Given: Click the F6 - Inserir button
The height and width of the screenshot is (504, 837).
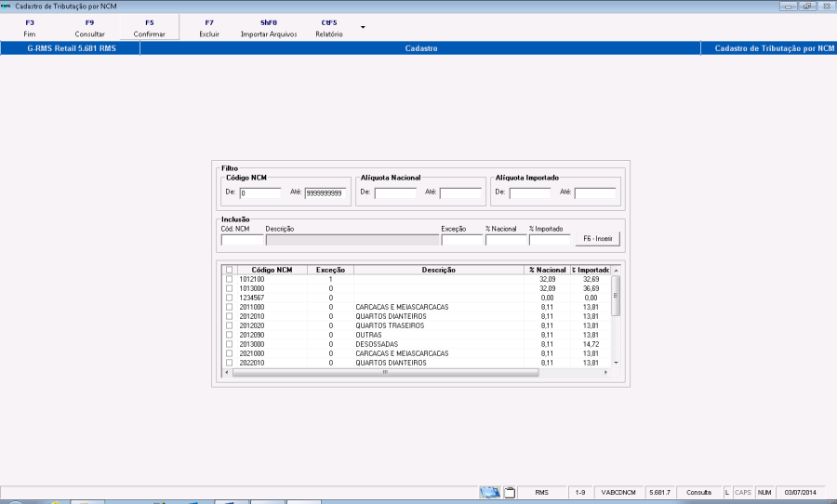Looking at the screenshot, I should tap(598, 239).
